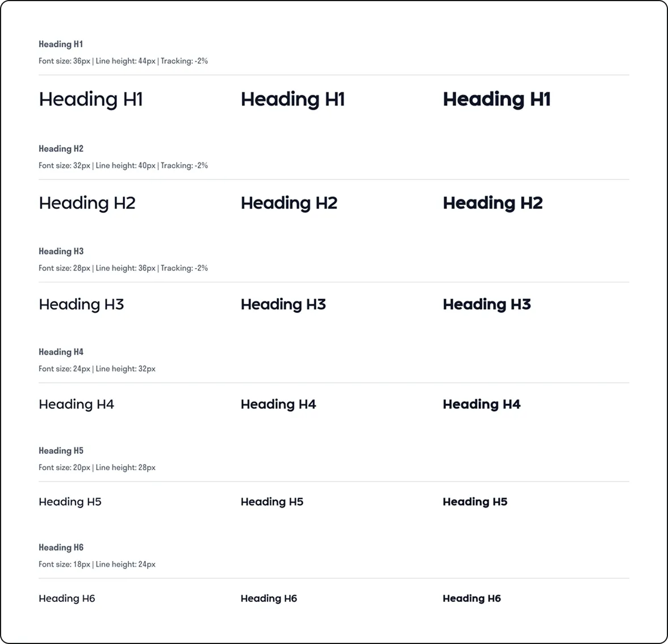The height and width of the screenshot is (644, 668).
Task: Select the bold-weight Heading H2 sample
Action: [x=493, y=203]
